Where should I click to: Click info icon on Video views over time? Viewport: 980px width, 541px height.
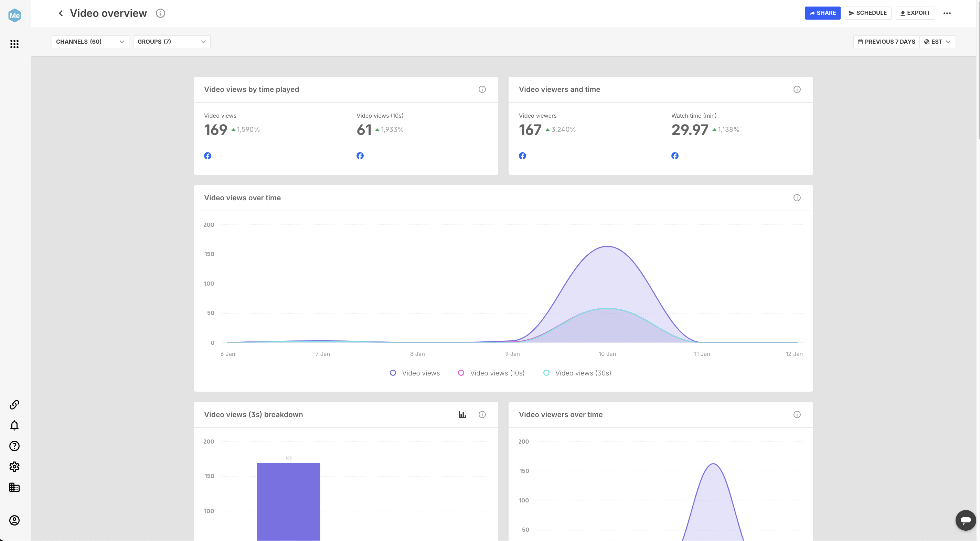797,198
